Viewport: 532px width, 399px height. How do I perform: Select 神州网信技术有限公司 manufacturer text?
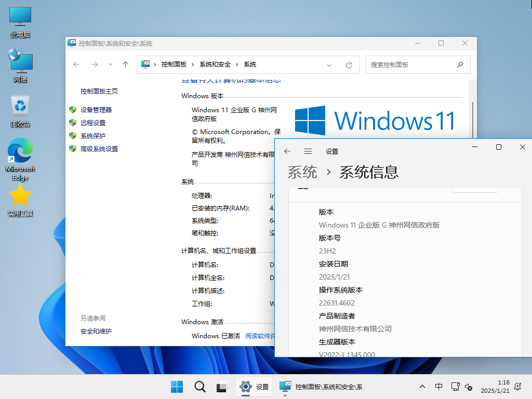pyautogui.click(x=355, y=329)
